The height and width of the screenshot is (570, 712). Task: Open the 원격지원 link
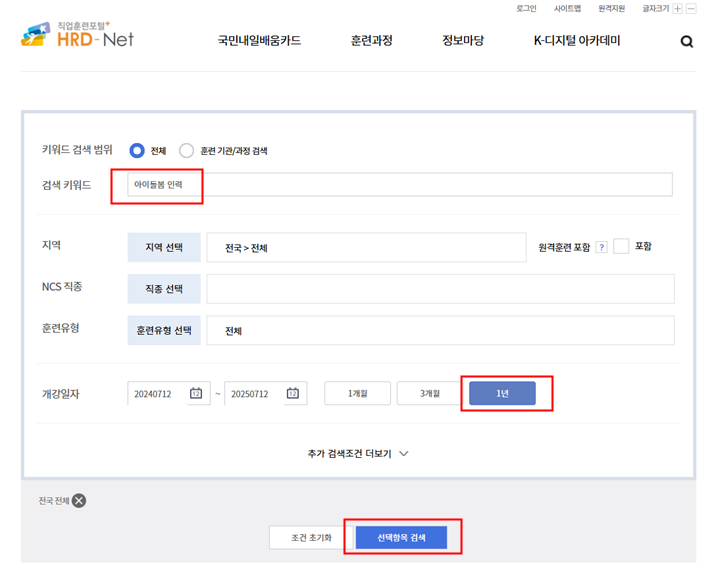[x=612, y=9]
